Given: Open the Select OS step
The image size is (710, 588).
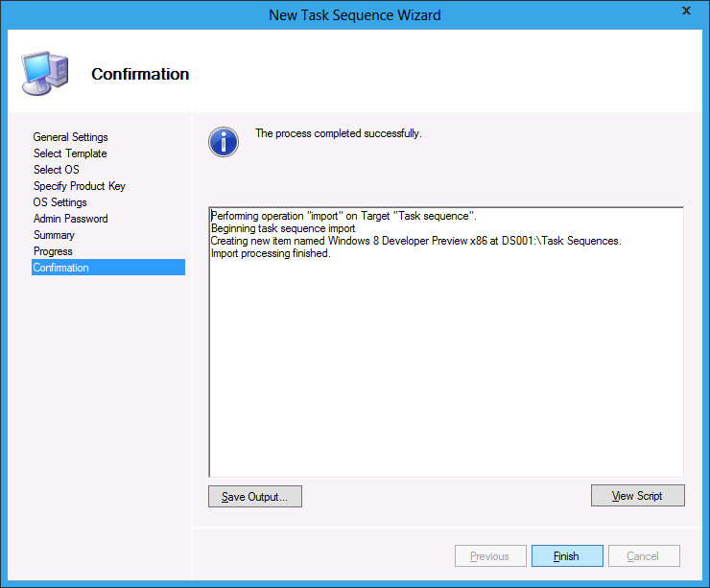Looking at the screenshot, I should (57, 170).
